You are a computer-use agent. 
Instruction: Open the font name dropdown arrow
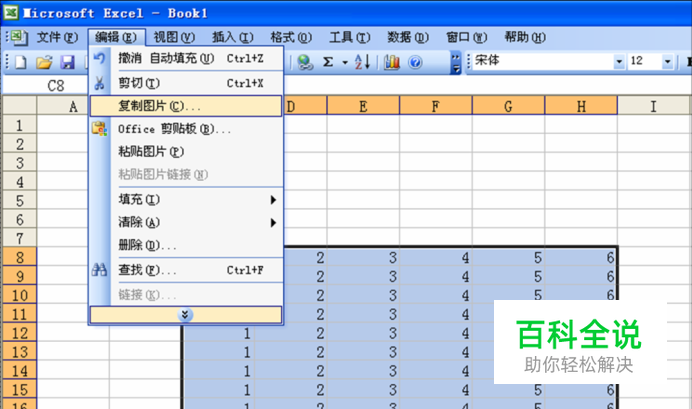pyautogui.click(x=619, y=61)
